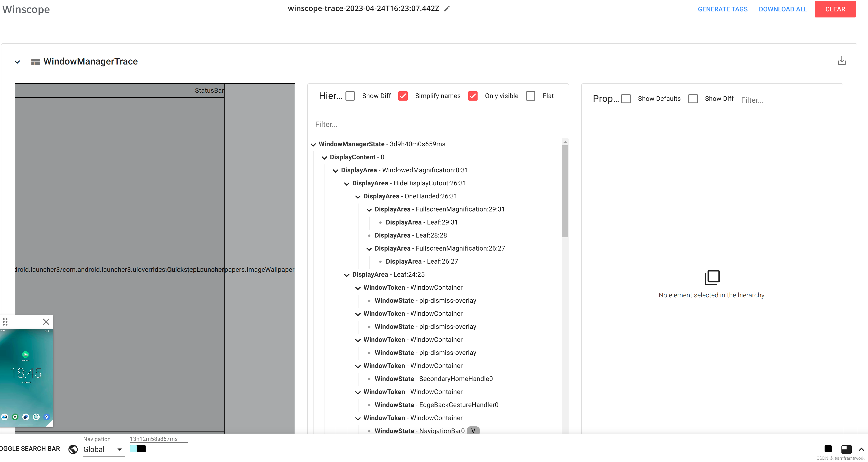
Task: Click the DOWNLOAD ALL button icon
Action: [783, 9]
